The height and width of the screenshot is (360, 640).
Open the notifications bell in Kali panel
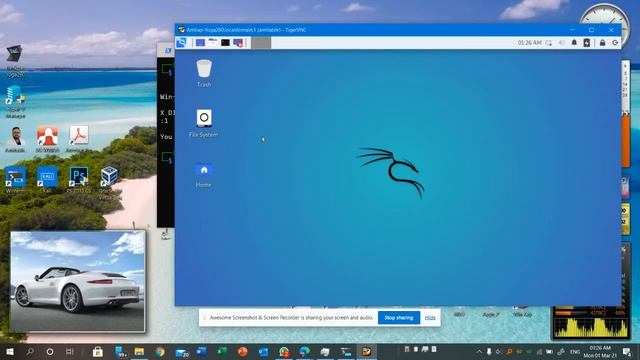tap(574, 42)
